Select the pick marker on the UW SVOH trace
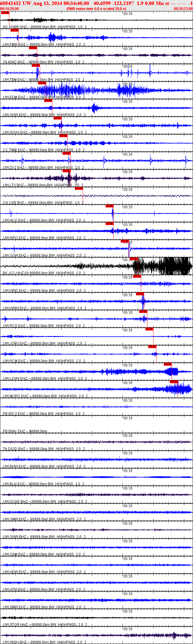Image resolution: width=193 pixels, height=644 pixels. click(58, 118)
